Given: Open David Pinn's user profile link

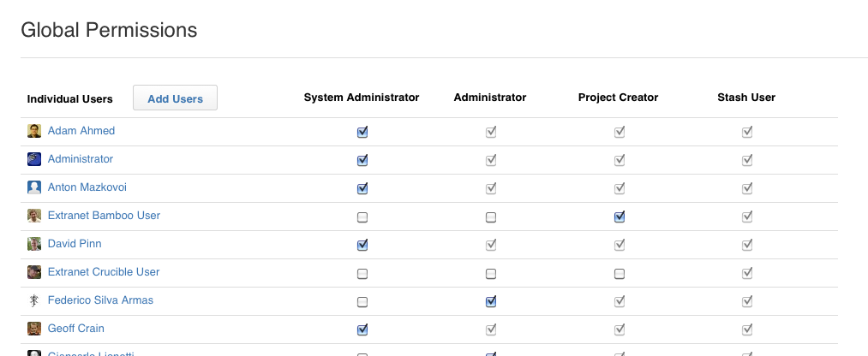Looking at the screenshot, I should (75, 243).
